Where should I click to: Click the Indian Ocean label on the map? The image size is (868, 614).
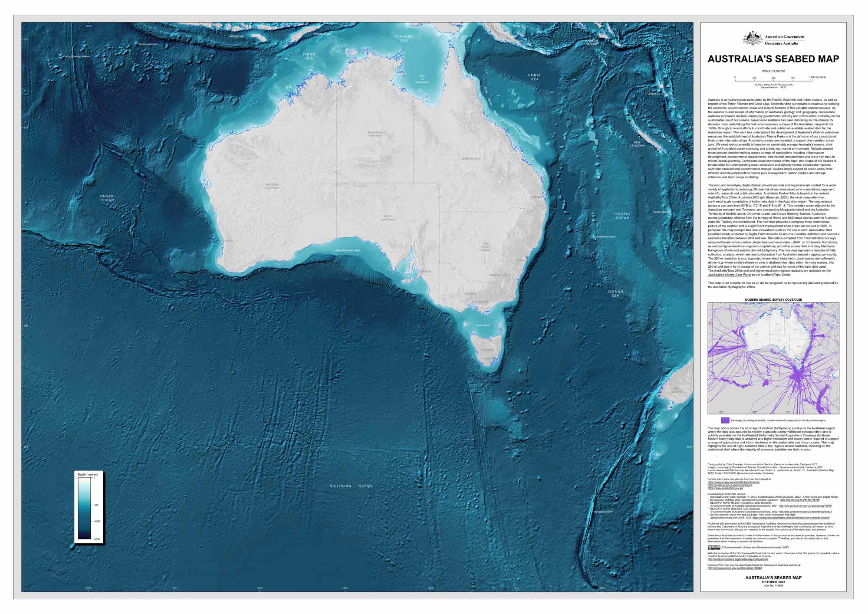[x=107, y=198]
